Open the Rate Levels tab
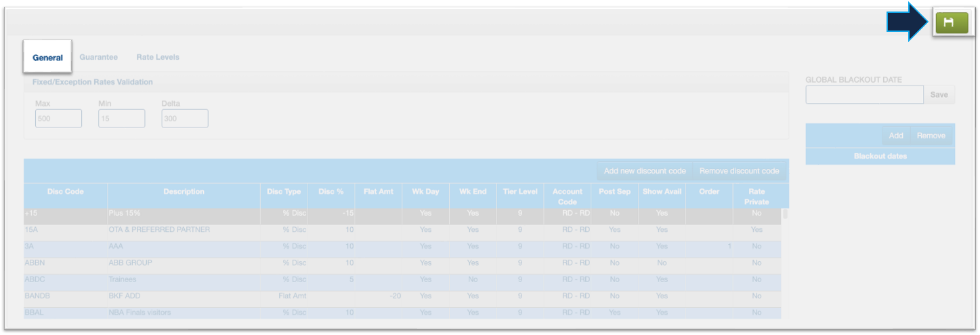This screenshot has height=335, width=980. coord(158,58)
